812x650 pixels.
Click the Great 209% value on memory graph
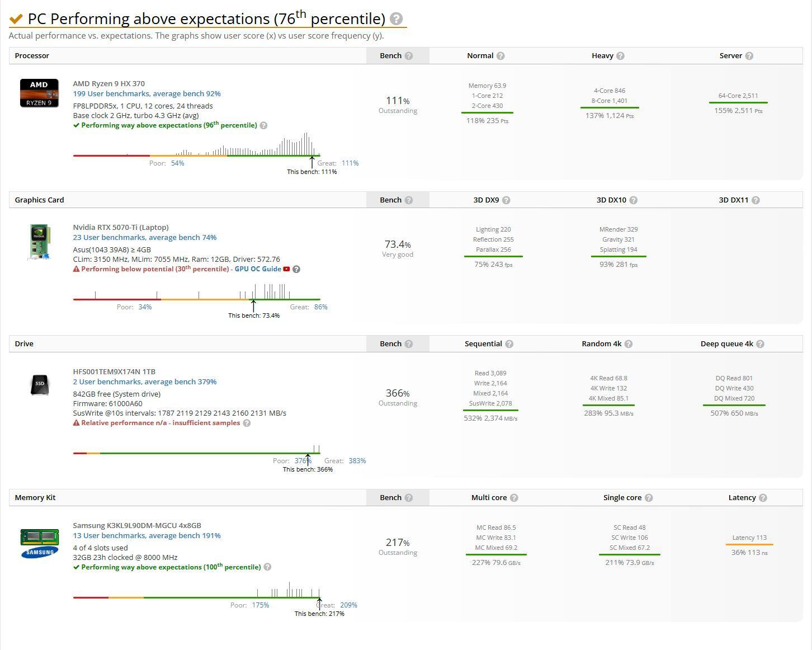(348, 605)
